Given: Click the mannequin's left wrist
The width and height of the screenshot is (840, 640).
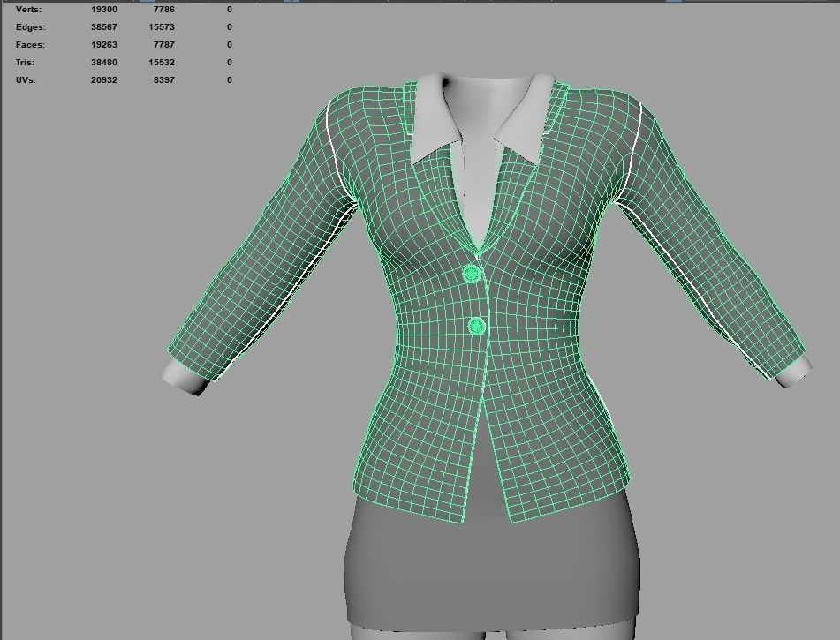Looking at the screenshot, I should (x=183, y=380).
